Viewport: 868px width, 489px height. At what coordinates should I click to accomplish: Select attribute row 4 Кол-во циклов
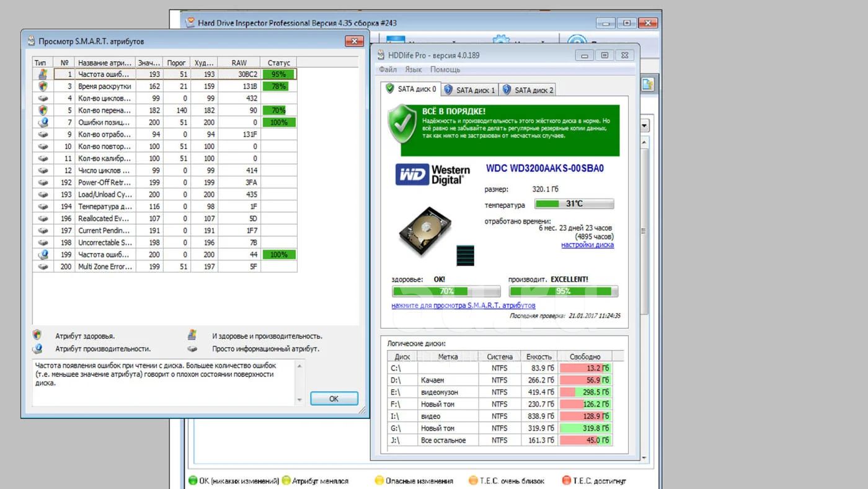165,98
